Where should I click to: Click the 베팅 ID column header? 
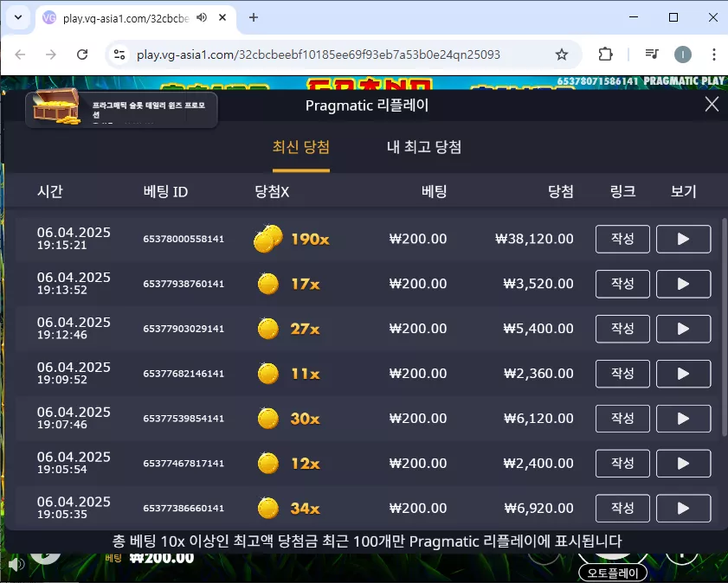click(x=165, y=191)
